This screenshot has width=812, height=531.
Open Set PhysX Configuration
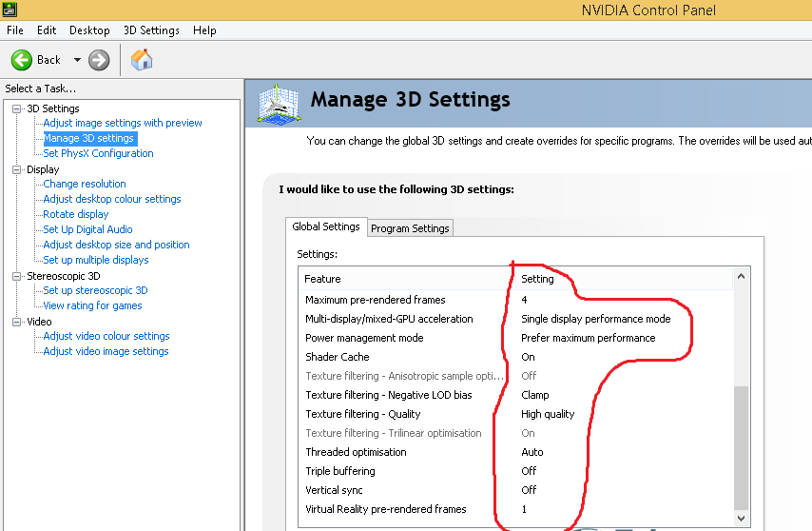pos(98,153)
